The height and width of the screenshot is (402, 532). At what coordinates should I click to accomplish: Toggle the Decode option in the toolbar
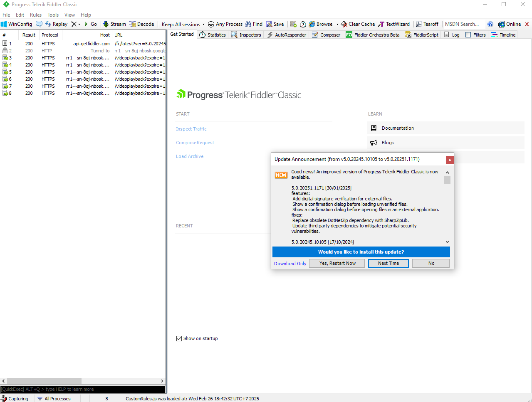(x=142, y=24)
